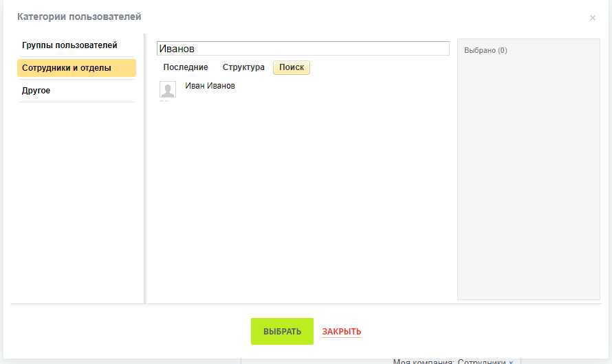Click the Моя компания: Сотрудники tag text
The height and width of the screenshot is (364, 612).
[x=449, y=362]
